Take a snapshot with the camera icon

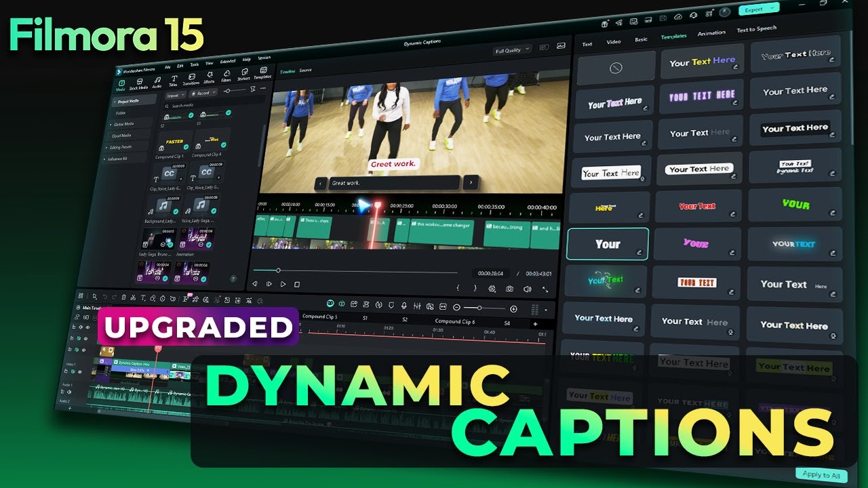[x=509, y=289]
